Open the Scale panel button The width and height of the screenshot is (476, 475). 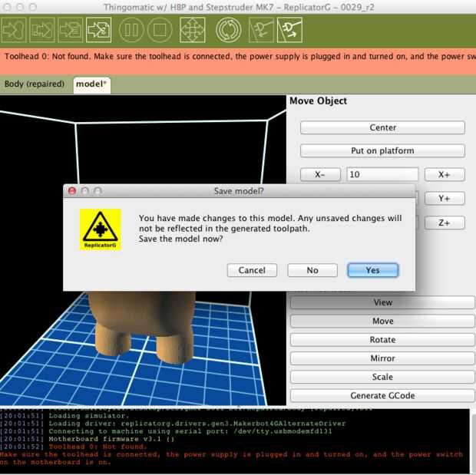[x=382, y=377]
